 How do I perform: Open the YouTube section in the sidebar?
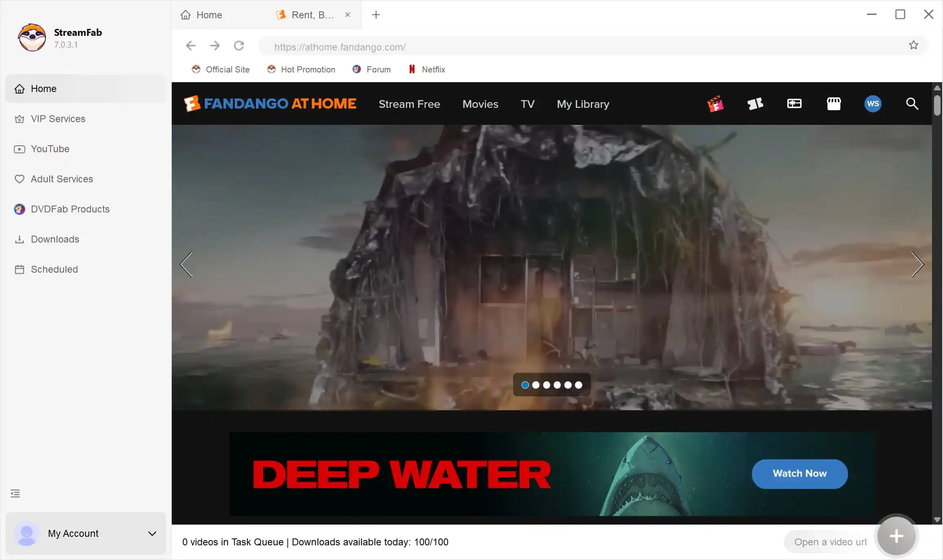click(x=85, y=149)
